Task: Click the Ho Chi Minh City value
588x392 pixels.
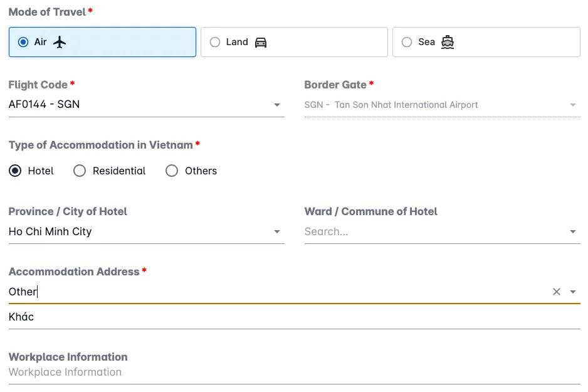Action: (50, 231)
